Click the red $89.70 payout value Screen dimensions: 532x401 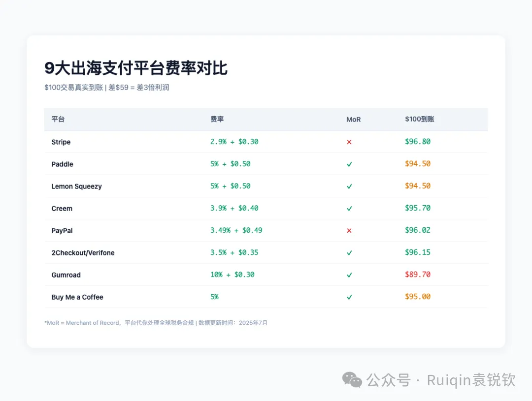point(418,275)
